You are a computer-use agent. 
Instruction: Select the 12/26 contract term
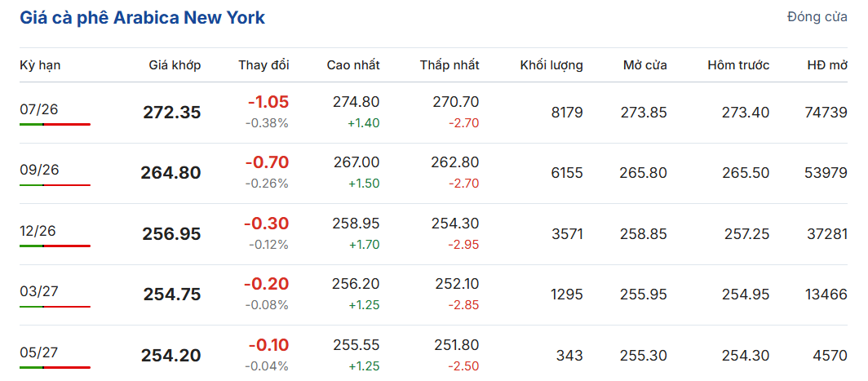pos(38,231)
